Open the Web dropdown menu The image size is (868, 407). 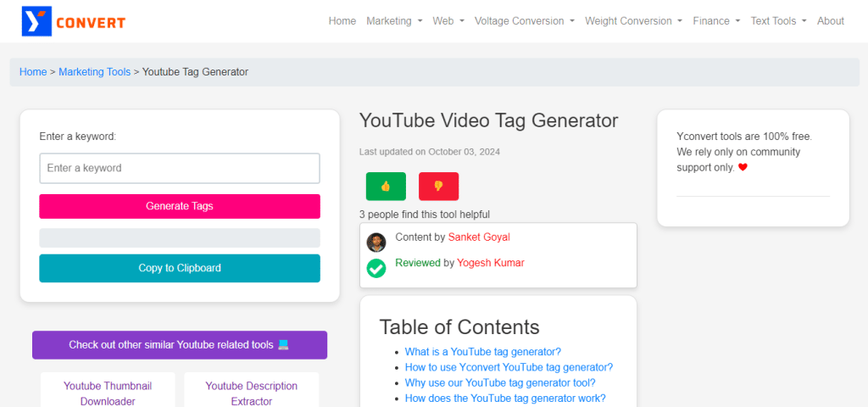click(x=448, y=21)
